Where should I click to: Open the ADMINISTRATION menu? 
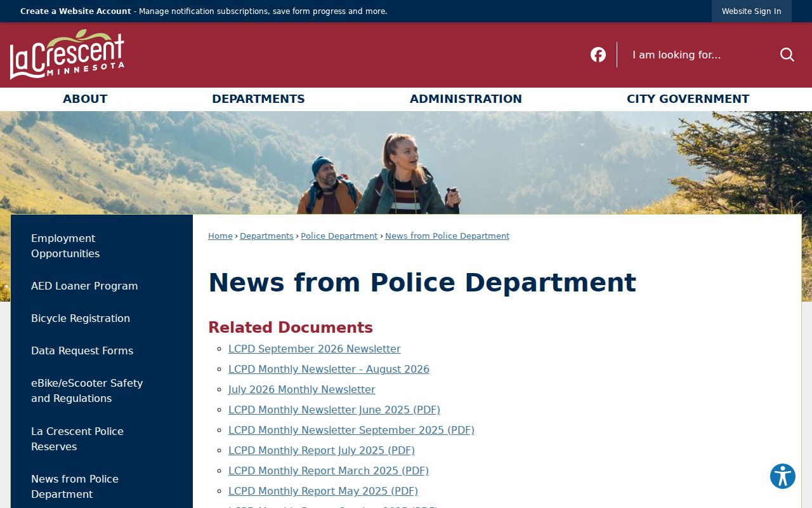pyautogui.click(x=466, y=99)
